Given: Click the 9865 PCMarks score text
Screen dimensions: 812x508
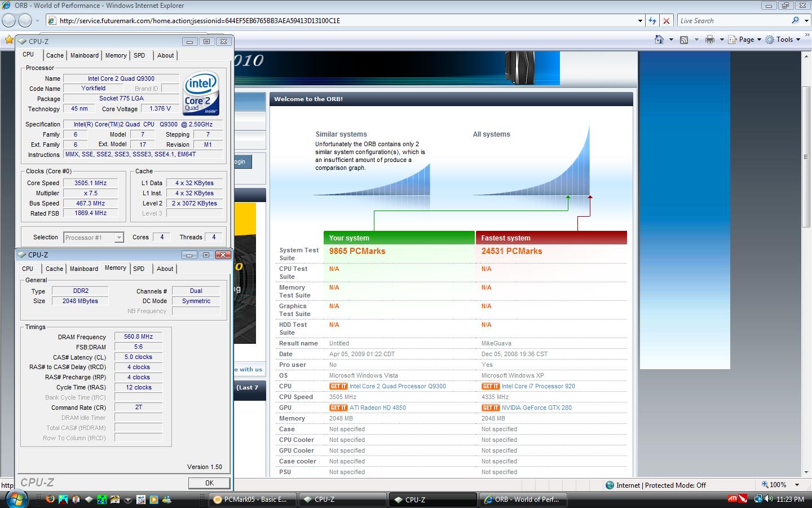Looking at the screenshot, I should pos(358,251).
